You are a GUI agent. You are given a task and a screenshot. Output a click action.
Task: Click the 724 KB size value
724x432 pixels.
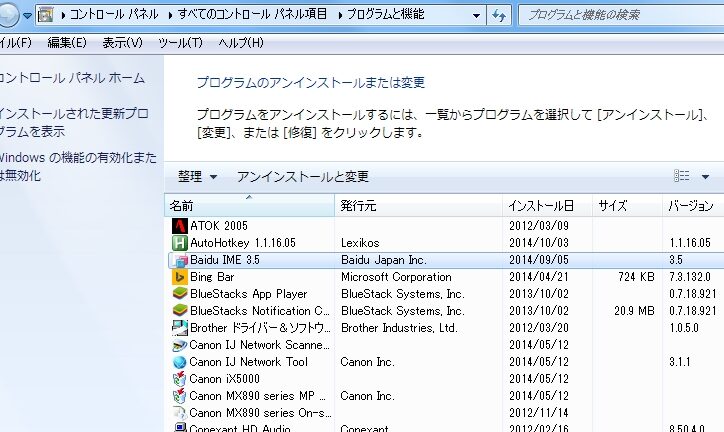tap(636, 277)
